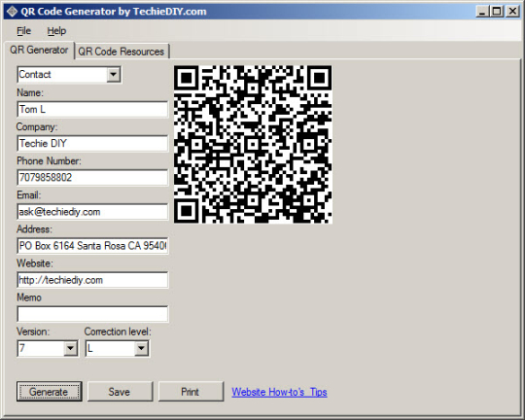
Task: Click the 'Address:' label
Action: (x=34, y=229)
